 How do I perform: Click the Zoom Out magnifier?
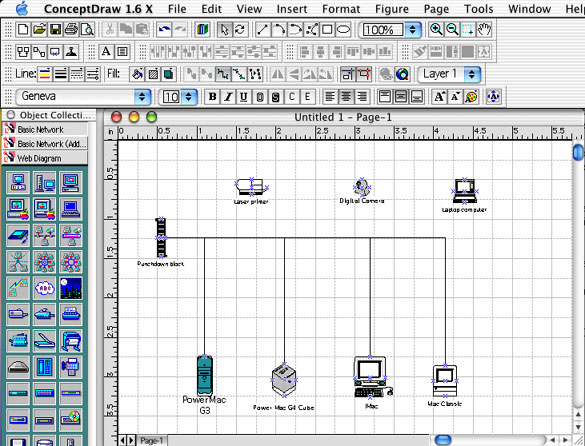click(452, 29)
